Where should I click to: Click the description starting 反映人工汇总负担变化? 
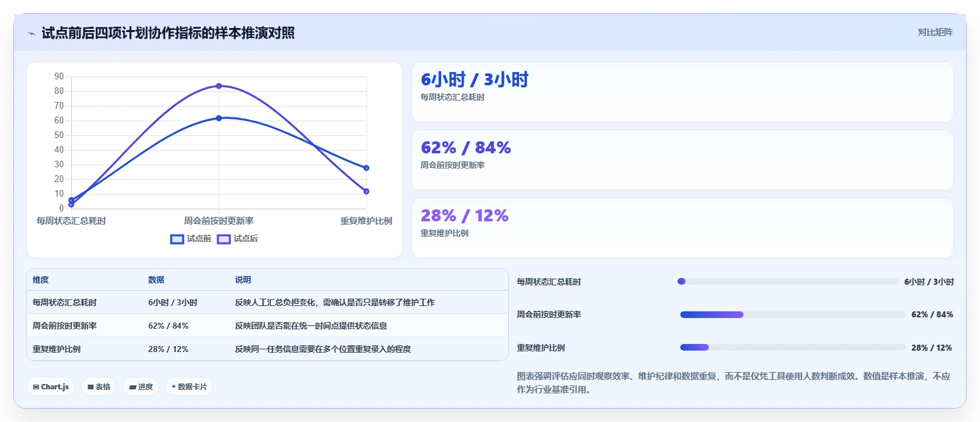pos(335,303)
